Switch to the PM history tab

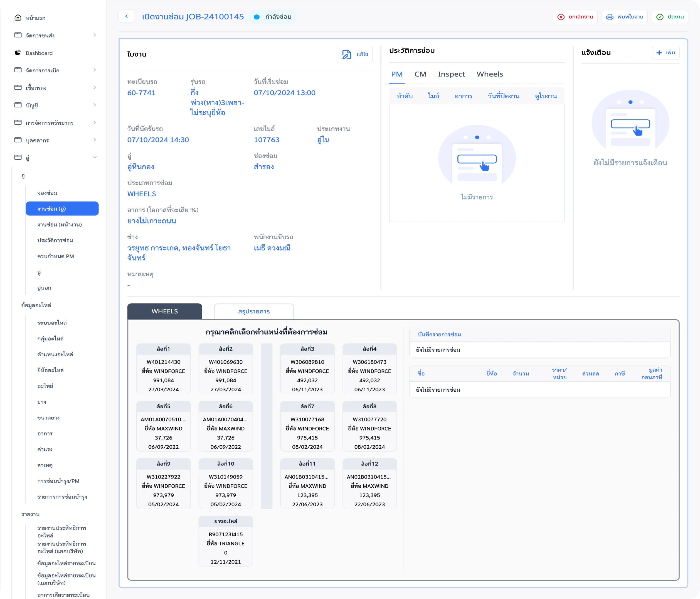397,74
